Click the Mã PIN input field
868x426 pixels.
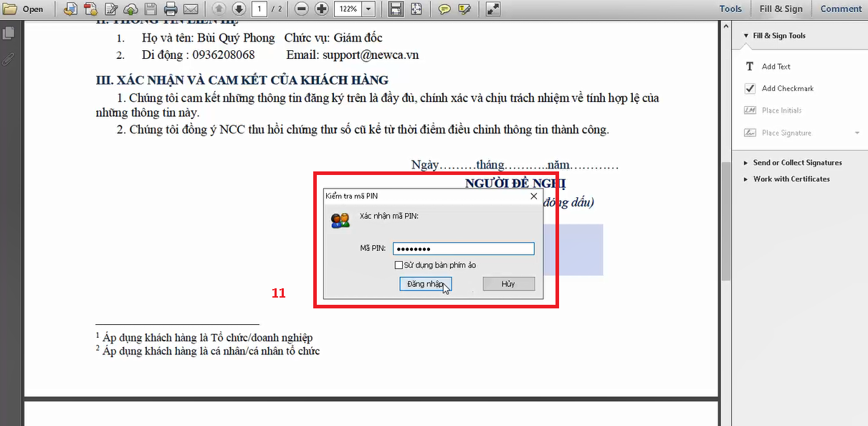pyautogui.click(x=464, y=249)
